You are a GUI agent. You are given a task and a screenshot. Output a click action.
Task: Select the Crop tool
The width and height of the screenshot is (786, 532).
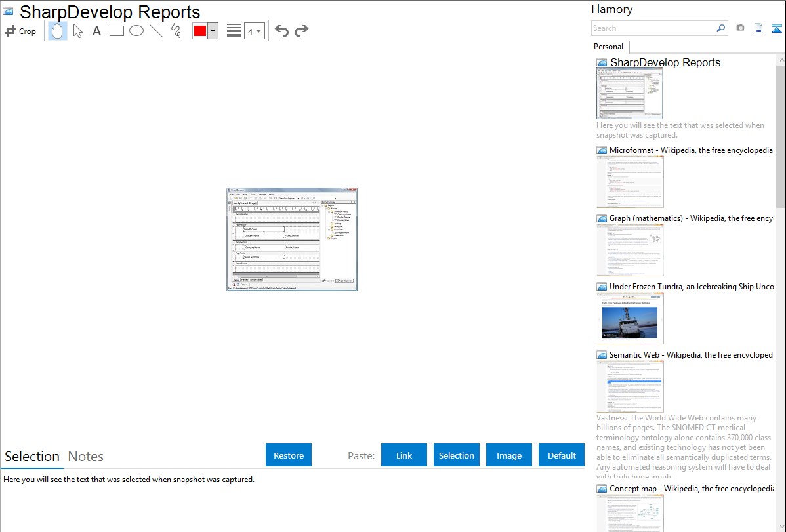[x=20, y=31]
